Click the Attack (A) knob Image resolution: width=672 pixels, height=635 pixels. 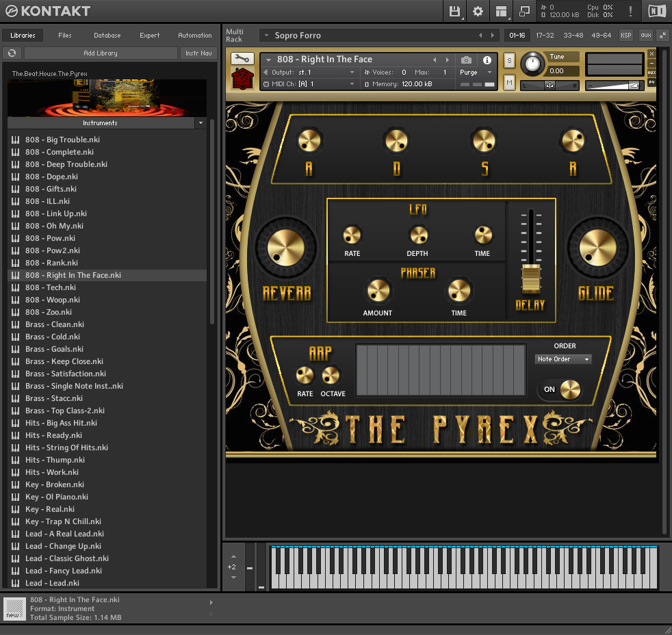coord(309,141)
